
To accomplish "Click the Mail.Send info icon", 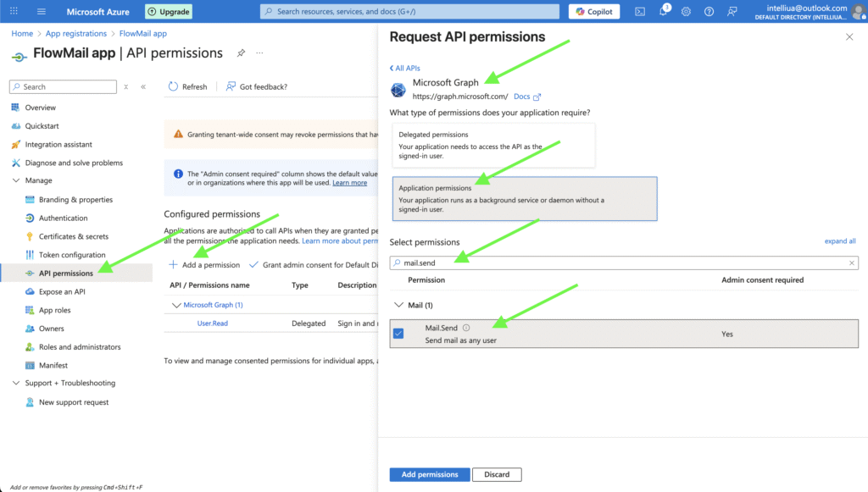I will click(x=466, y=328).
